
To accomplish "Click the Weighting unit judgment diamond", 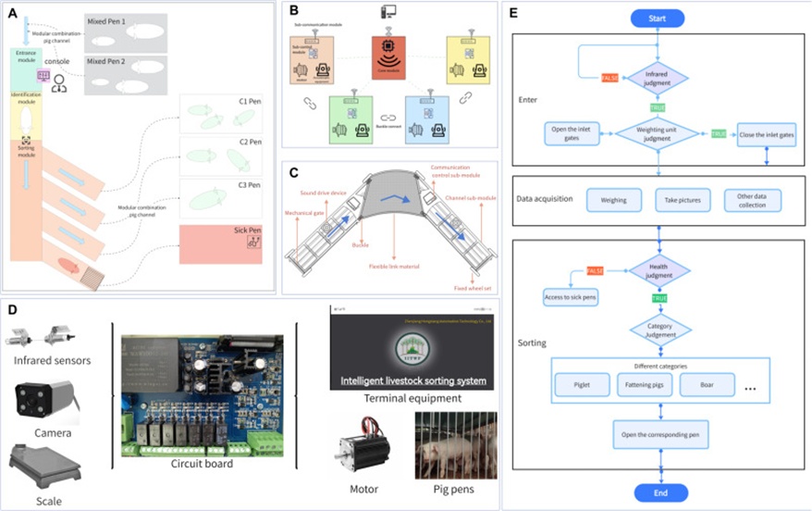I will coord(658,134).
